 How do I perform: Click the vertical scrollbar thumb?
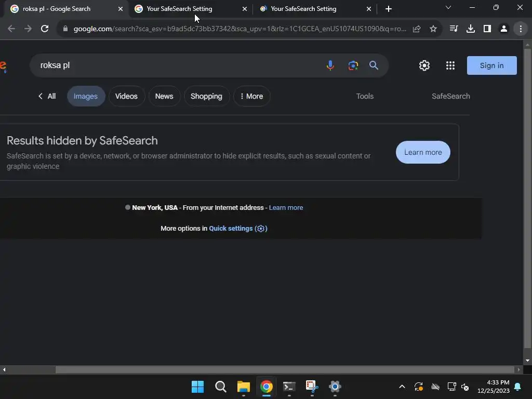(527, 198)
